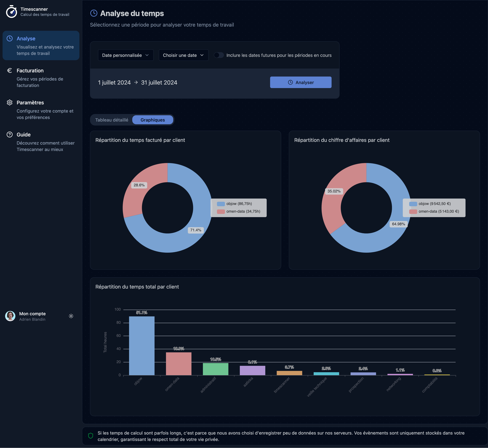This screenshot has width=488, height=448.
Task: Select the 'Graphiques' tab
Action: tap(153, 119)
